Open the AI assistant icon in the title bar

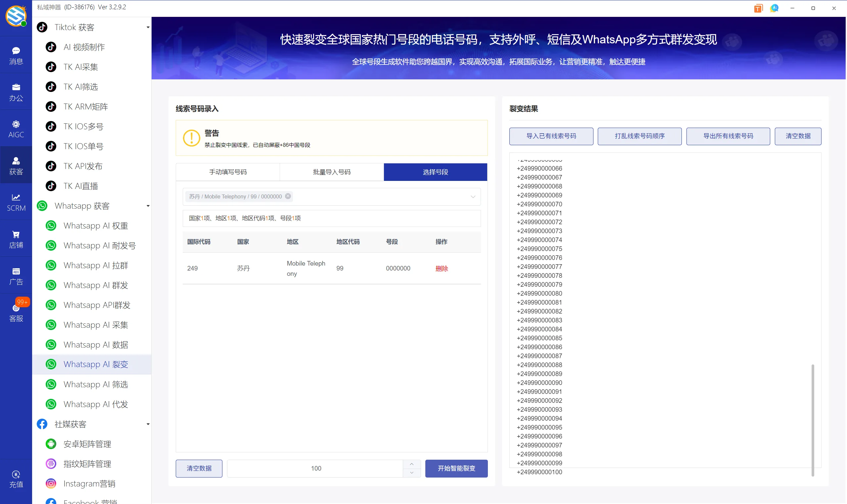774,8
